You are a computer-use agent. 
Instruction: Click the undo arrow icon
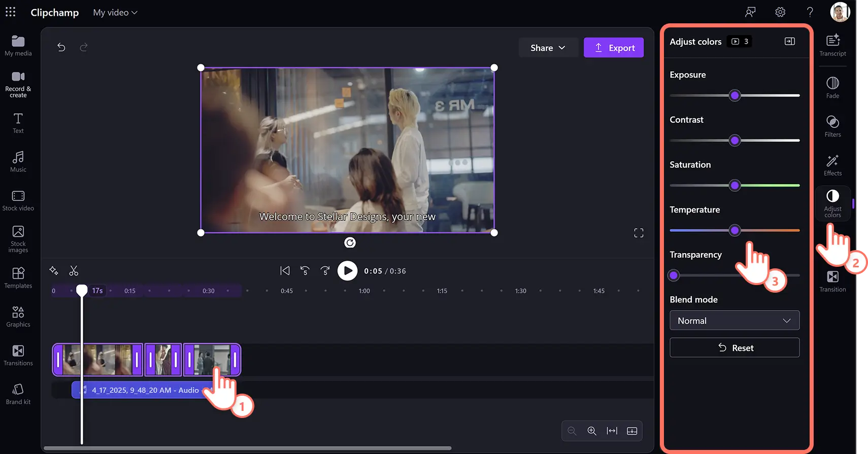61,47
